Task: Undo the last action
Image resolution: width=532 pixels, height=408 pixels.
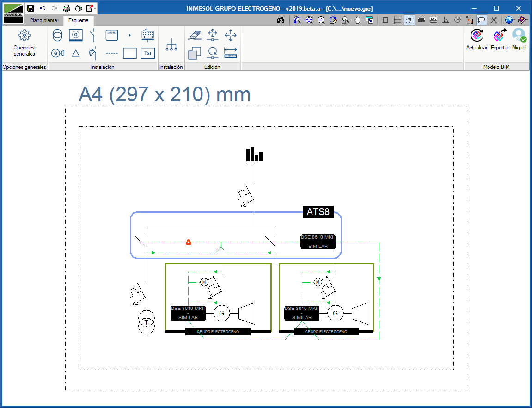Action: tap(43, 8)
